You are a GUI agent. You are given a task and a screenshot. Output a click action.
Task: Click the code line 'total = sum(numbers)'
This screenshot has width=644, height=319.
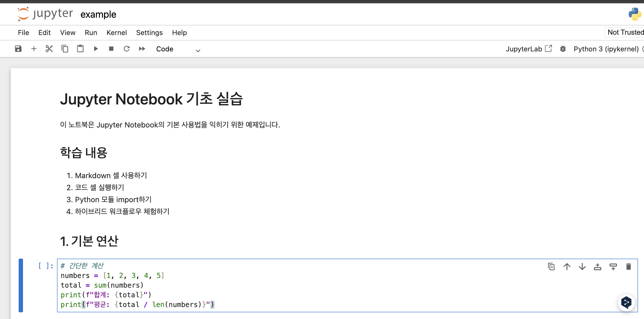102,285
